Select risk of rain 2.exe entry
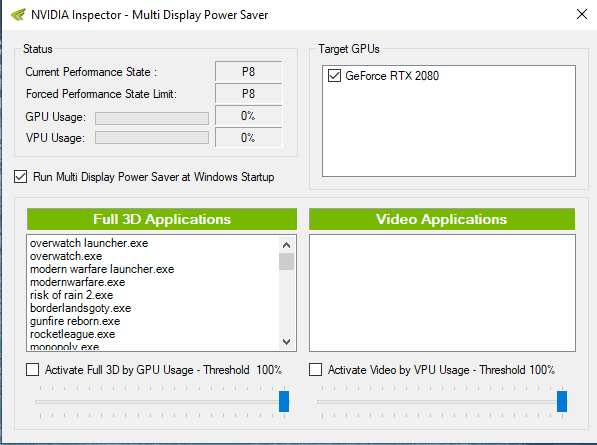This screenshot has width=597, height=445. (72, 295)
